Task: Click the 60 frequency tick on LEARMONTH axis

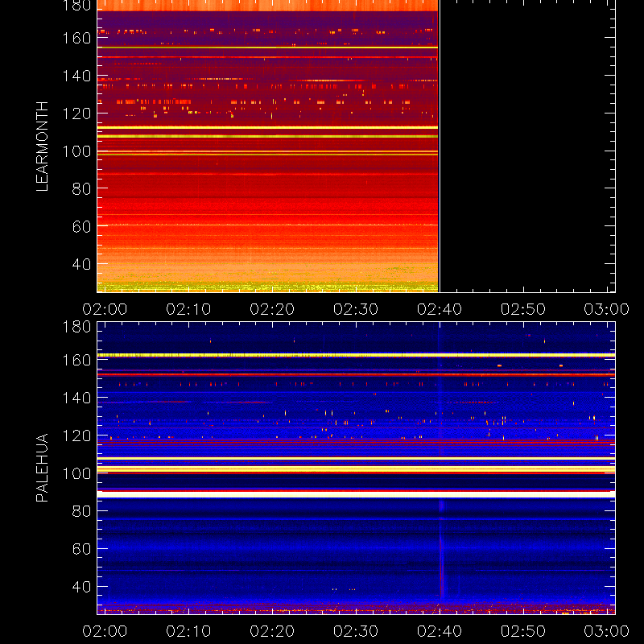Action: point(81,226)
